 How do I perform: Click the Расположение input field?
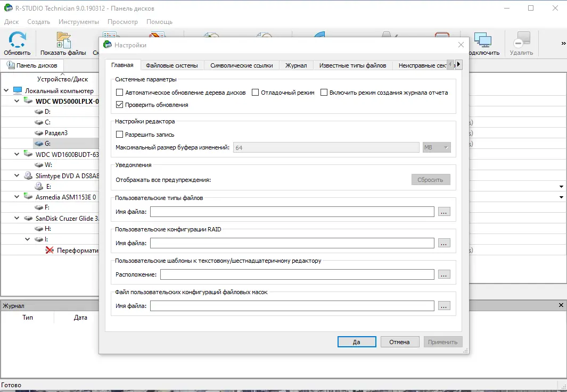(297, 274)
